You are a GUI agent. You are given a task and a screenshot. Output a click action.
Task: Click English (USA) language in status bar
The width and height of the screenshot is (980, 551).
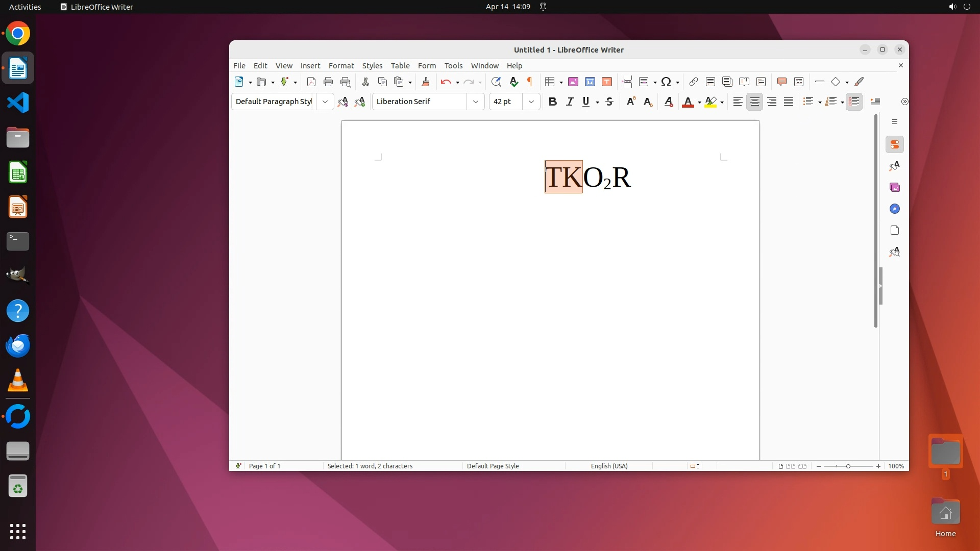[x=609, y=466]
